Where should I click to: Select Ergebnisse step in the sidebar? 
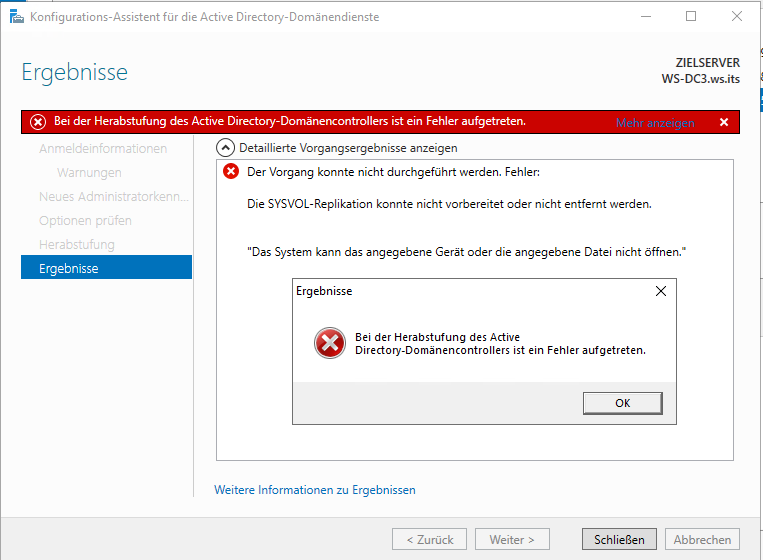click(x=107, y=268)
